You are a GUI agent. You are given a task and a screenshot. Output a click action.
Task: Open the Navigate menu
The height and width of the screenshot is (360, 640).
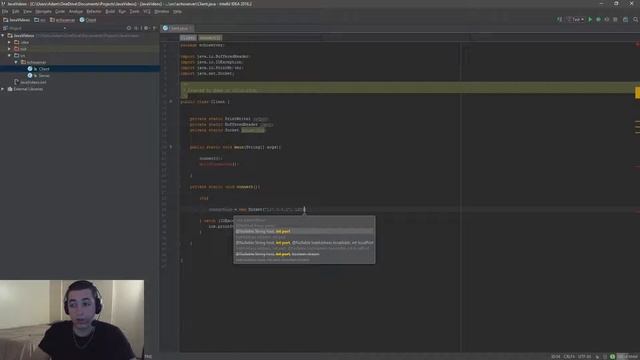point(43,12)
